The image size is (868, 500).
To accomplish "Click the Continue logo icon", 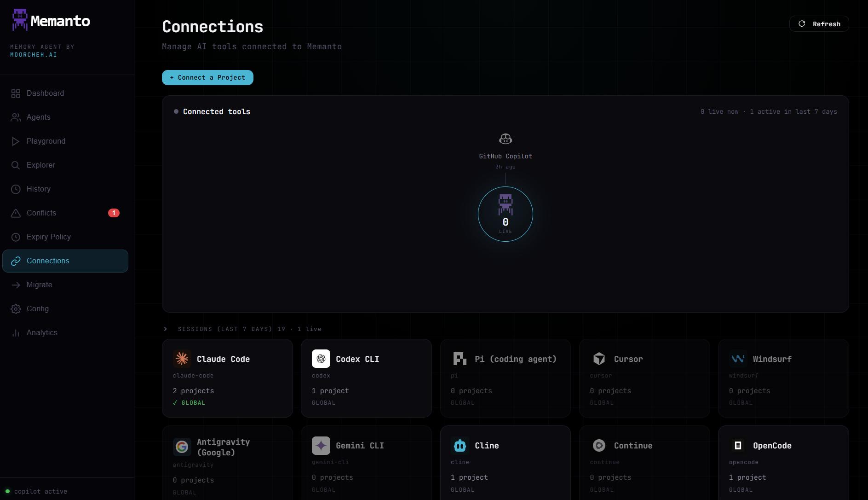I will click(x=599, y=446).
